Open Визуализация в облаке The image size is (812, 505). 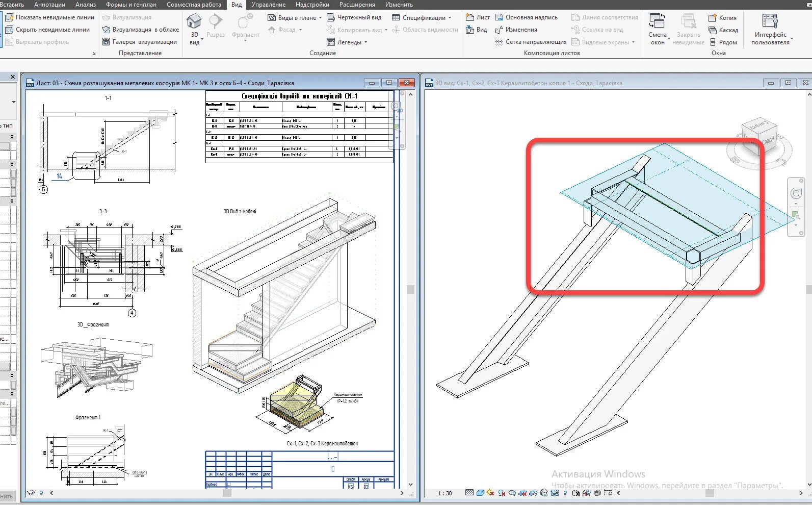click(140, 30)
